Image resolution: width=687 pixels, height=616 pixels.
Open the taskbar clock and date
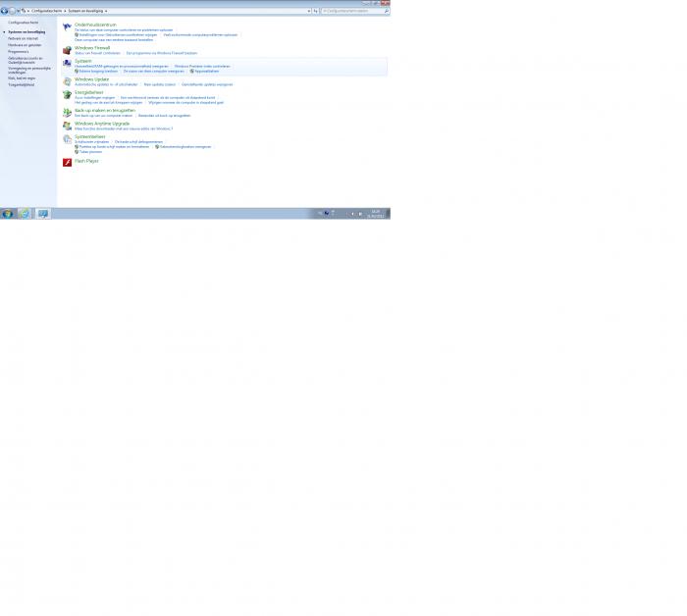(376, 214)
